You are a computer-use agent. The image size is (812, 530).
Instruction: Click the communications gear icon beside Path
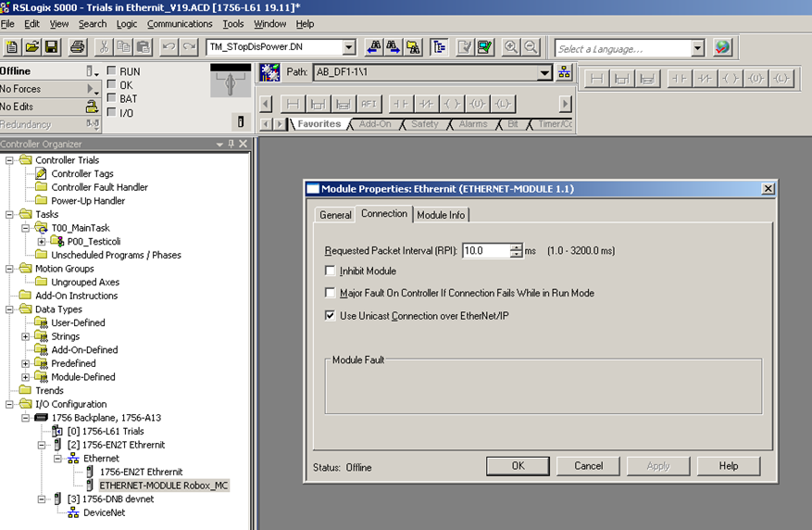(269, 72)
